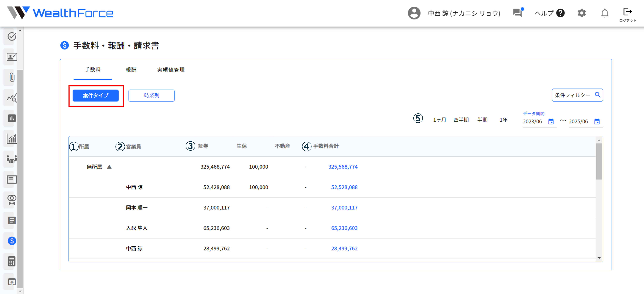
Task: Open total link 325,568,774
Action: (x=343, y=167)
